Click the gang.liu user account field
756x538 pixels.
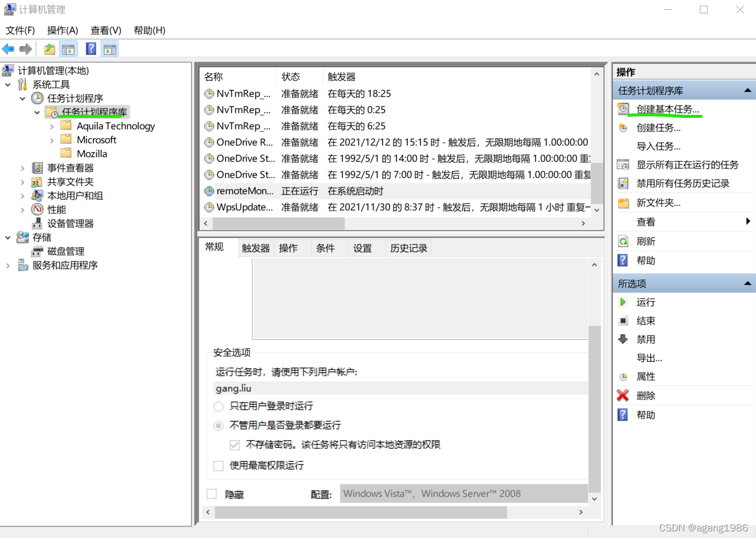click(401, 388)
